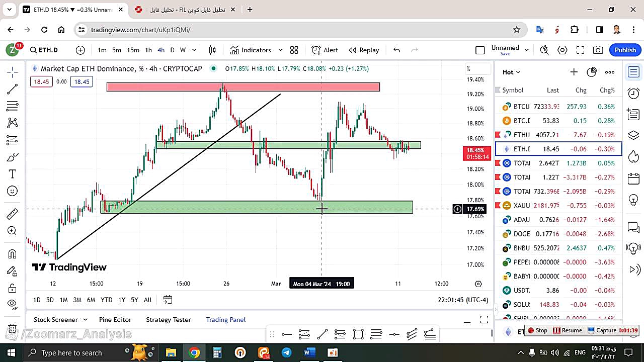Click the undo arrow
This screenshot has height=362, width=644.
[396, 50]
